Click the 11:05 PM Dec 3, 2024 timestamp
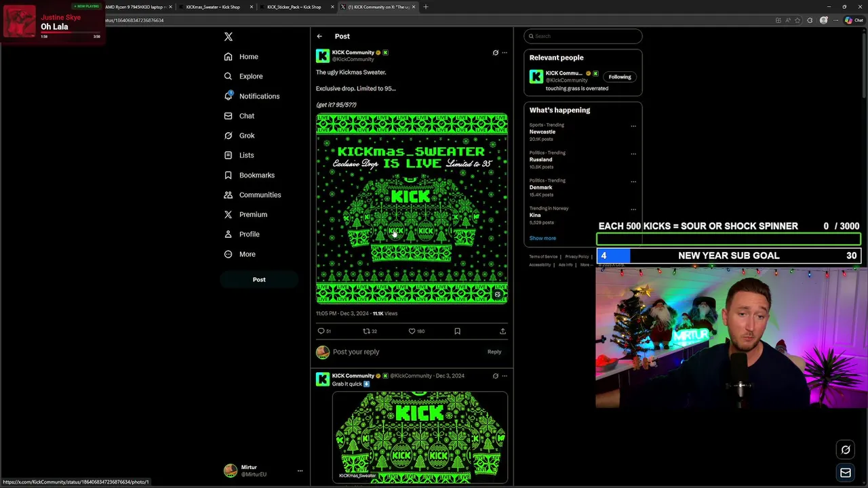 coord(342,314)
